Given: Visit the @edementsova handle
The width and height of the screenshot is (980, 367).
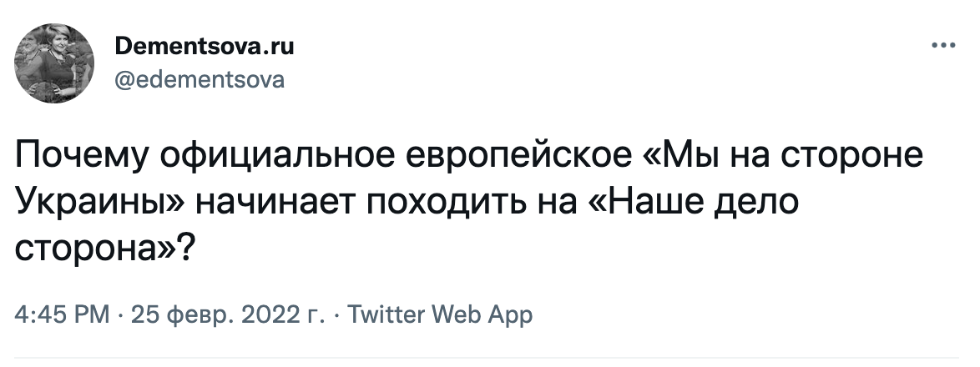Looking at the screenshot, I should [198, 80].
